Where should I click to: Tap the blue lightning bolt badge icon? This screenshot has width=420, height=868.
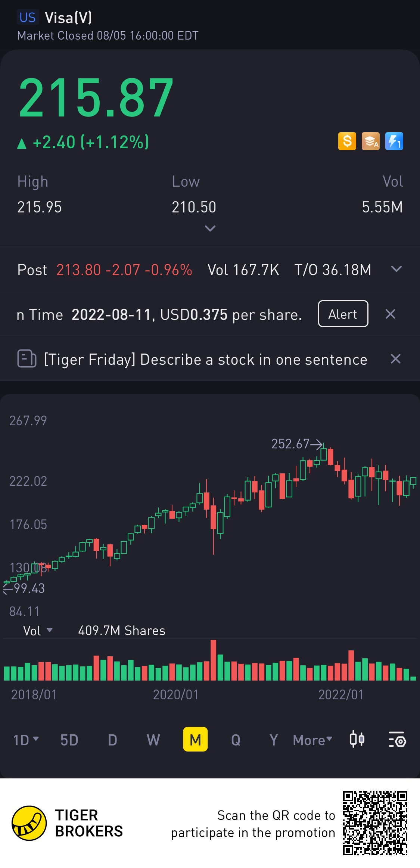[394, 141]
